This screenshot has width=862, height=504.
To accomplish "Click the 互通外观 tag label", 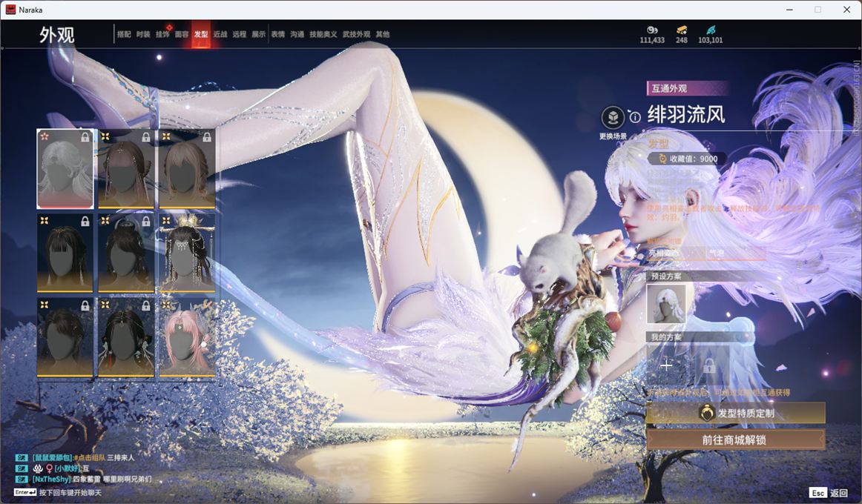I will tap(687, 88).
